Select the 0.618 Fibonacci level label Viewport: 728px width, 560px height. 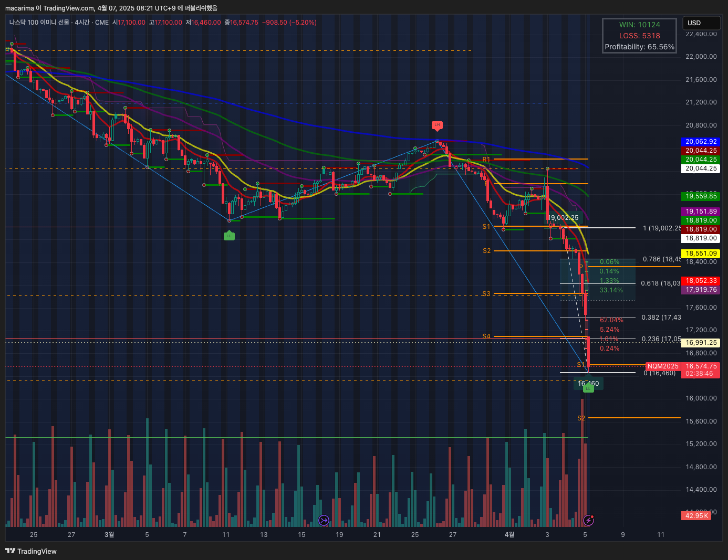click(x=660, y=283)
